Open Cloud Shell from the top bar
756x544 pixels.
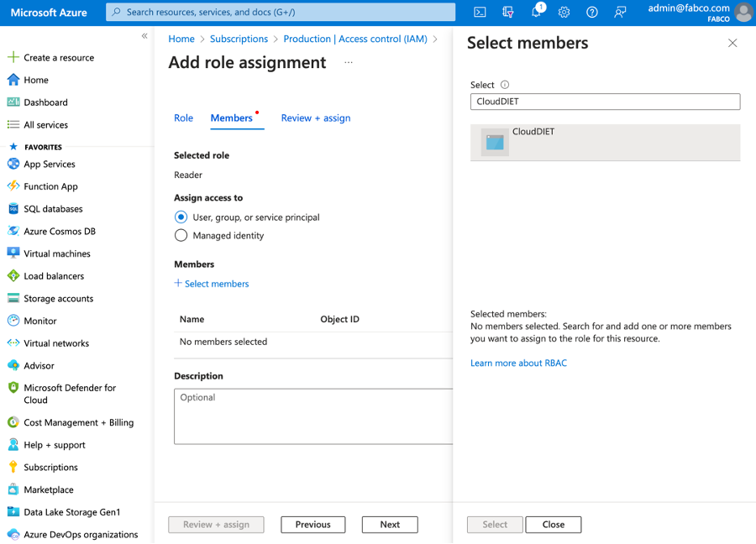pos(479,12)
